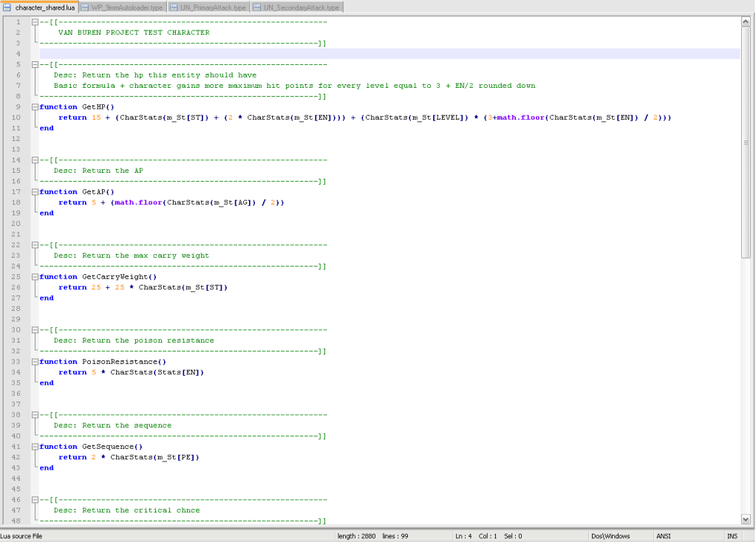Collapse the GetCarryWeight function fold
Viewport: 756px width, 542px height.
tap(35, 277)
